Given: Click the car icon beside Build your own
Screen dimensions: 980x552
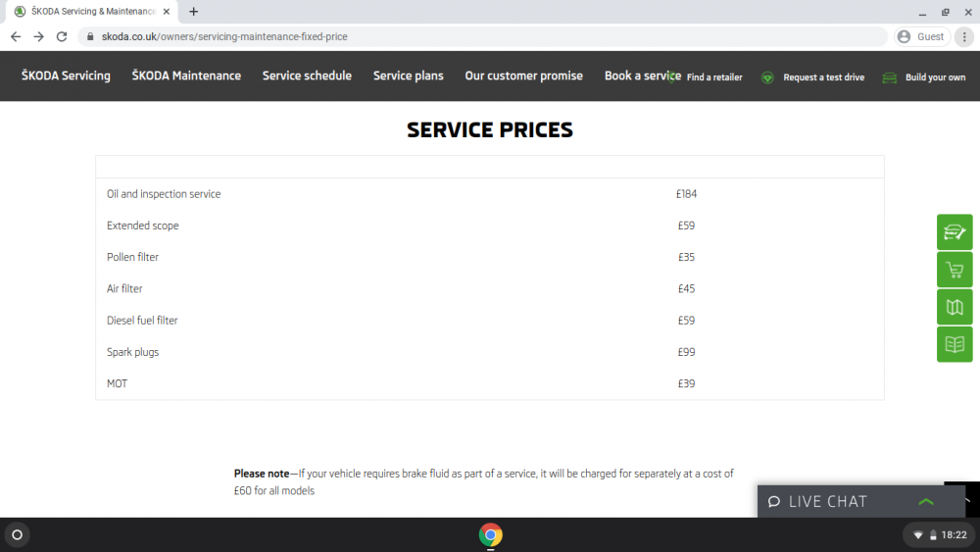Looking at the screenshot, I should [x=890, y=77].
